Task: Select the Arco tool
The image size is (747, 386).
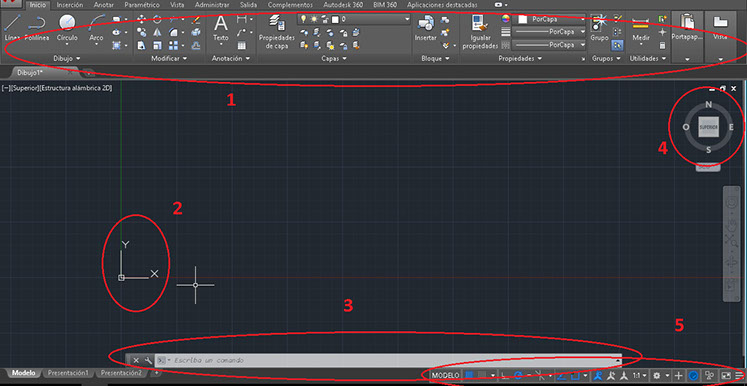Action: point(96,27)
